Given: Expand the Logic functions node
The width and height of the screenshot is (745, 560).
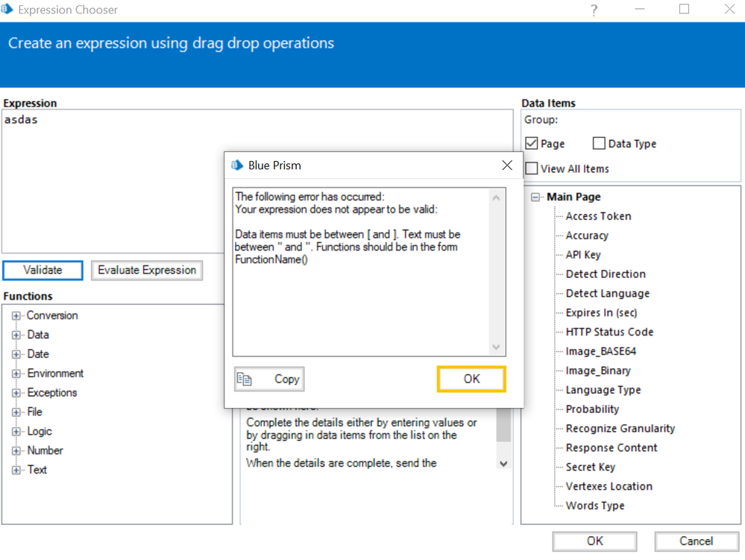Looking at the screenshot, I should coord(16,432).
